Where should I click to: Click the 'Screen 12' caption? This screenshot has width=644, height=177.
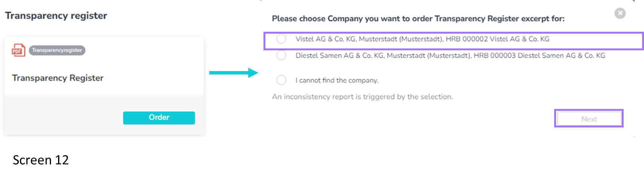pos(41,160)
